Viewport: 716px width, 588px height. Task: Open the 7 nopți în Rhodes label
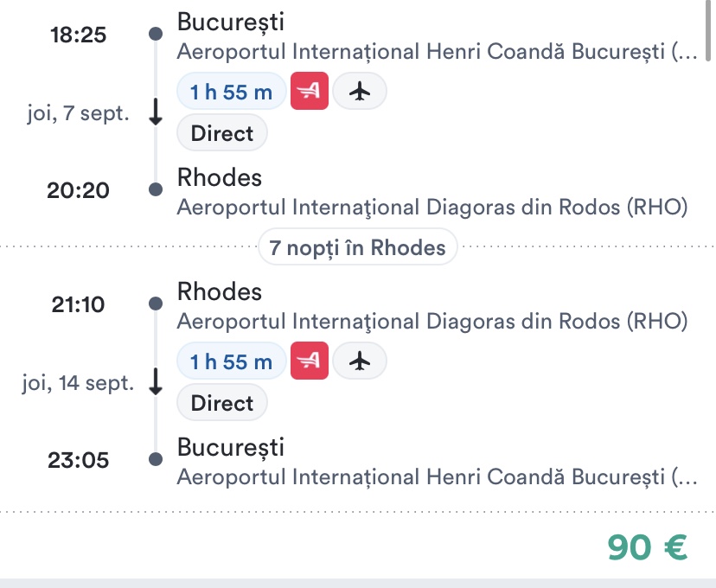click(357, 247)
